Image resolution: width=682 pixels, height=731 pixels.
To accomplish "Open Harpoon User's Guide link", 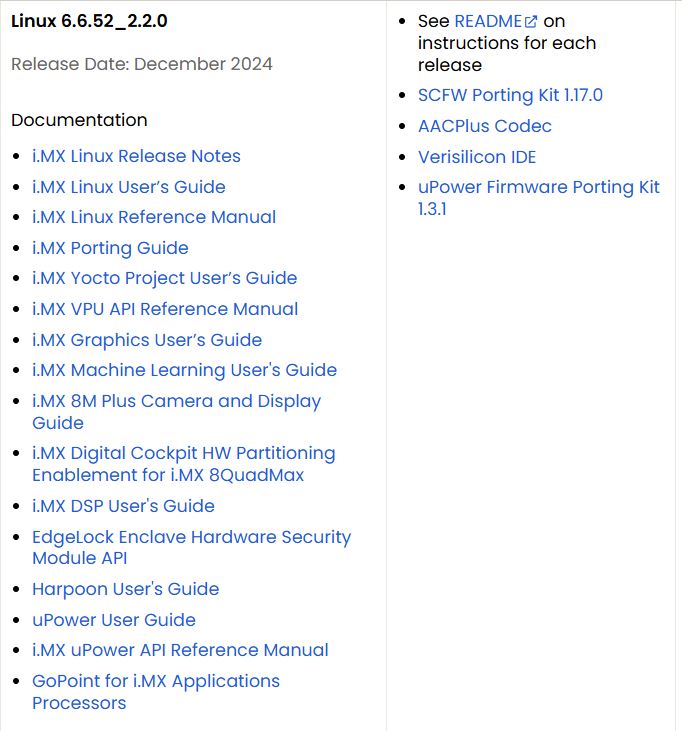I will [125, 589].
